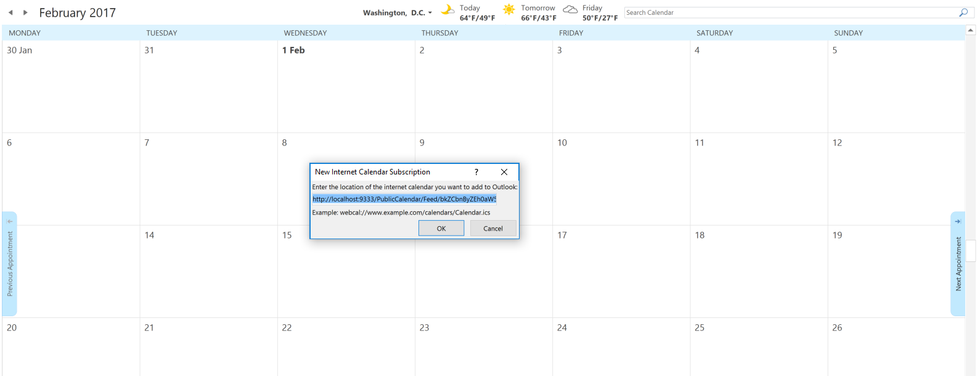This screenshot has height=376, width=980.
Task: Cancel the calendar subscription dialog
Action: click(x=493, y=228)
